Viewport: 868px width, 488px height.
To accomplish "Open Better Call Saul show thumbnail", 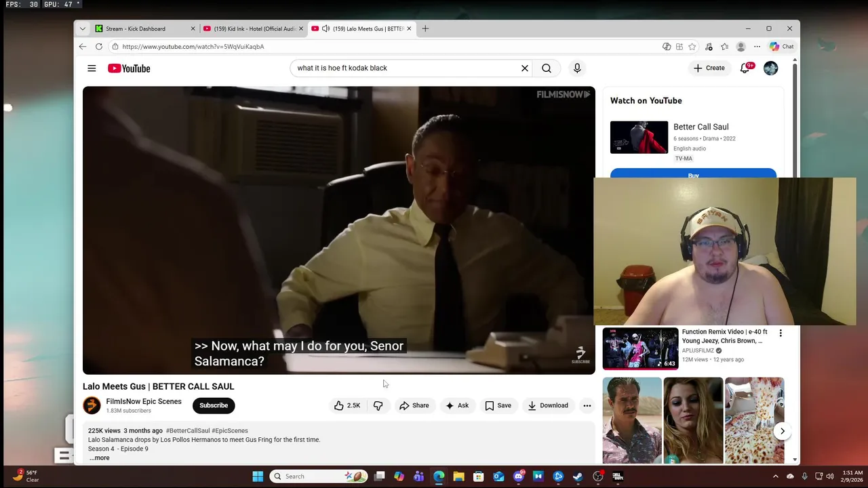I will point(639,138).
